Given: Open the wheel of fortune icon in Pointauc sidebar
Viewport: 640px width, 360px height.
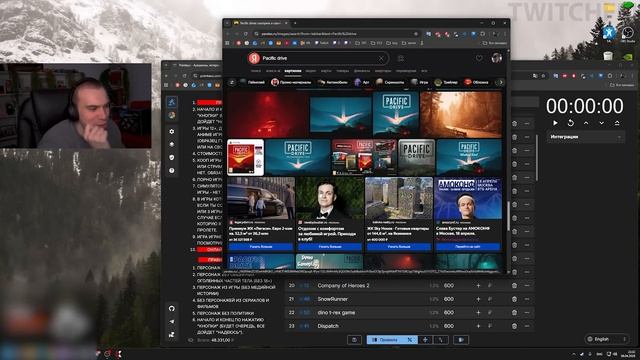Looking at the screenshot, I should 172,116.
